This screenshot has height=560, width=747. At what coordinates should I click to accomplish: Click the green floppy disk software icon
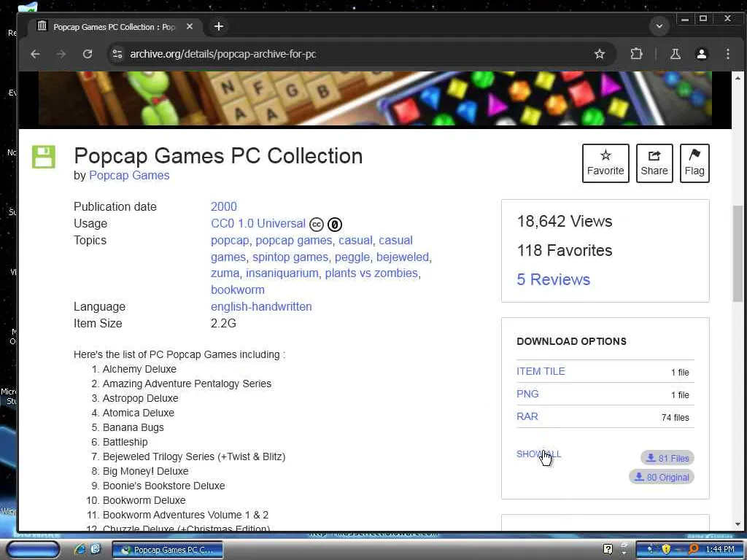(44, 157)
